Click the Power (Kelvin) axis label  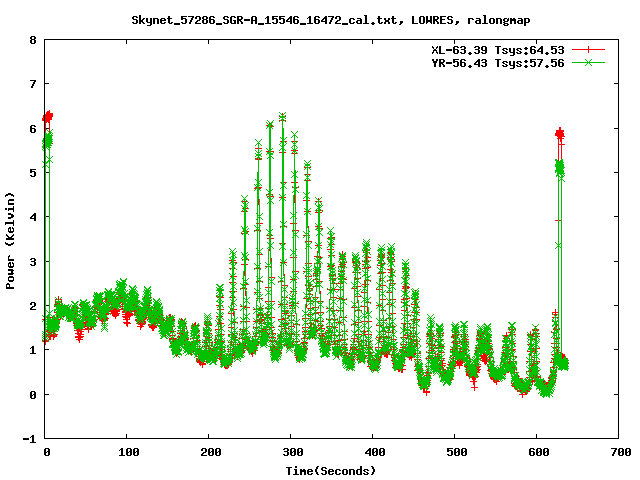(10, 241)
